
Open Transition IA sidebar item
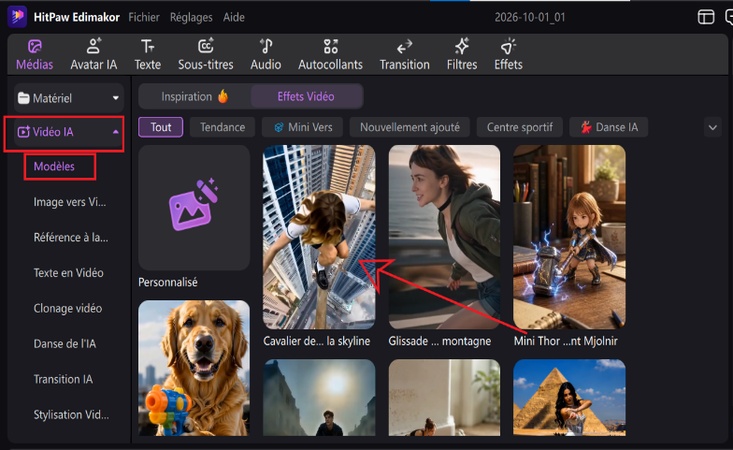coord(63,379)
